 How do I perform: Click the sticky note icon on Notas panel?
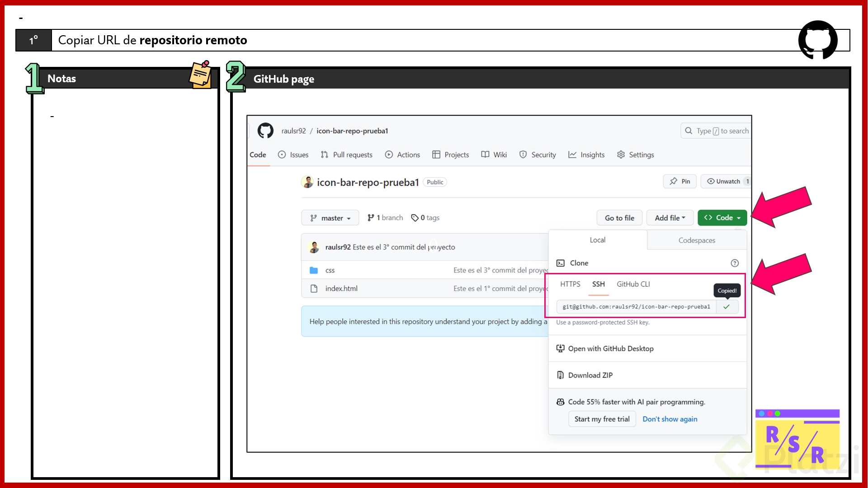[x=201, y=74]
